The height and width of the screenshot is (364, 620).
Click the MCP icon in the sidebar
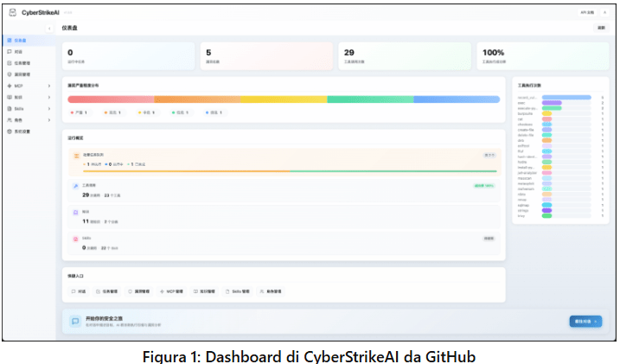pyautogui.click(x=9, y=86)
